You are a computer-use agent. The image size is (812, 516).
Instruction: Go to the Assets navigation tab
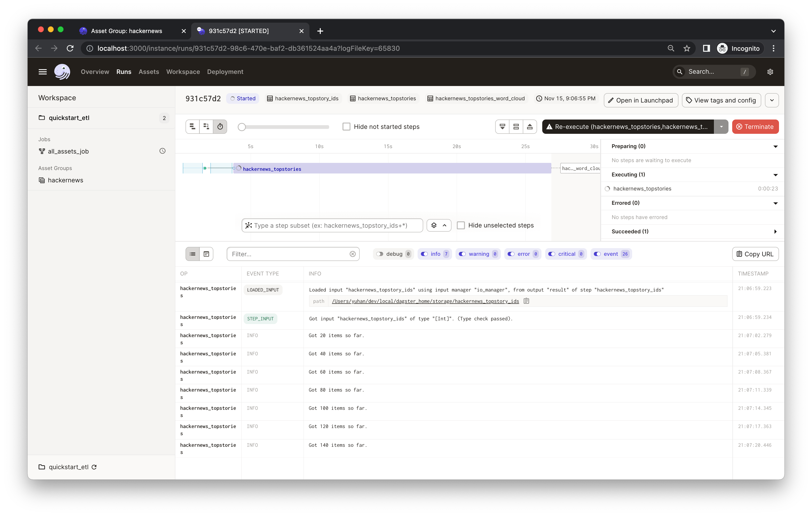[149, 71]
